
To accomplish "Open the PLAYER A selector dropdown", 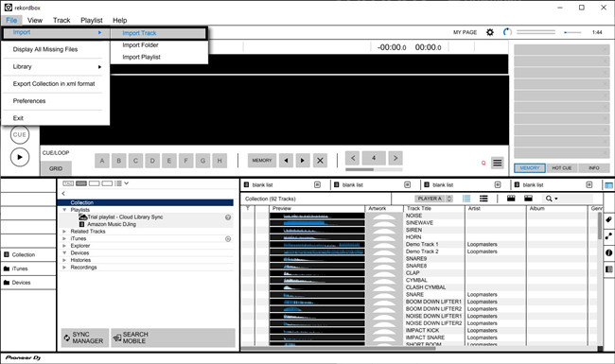I will click(433, 199).
